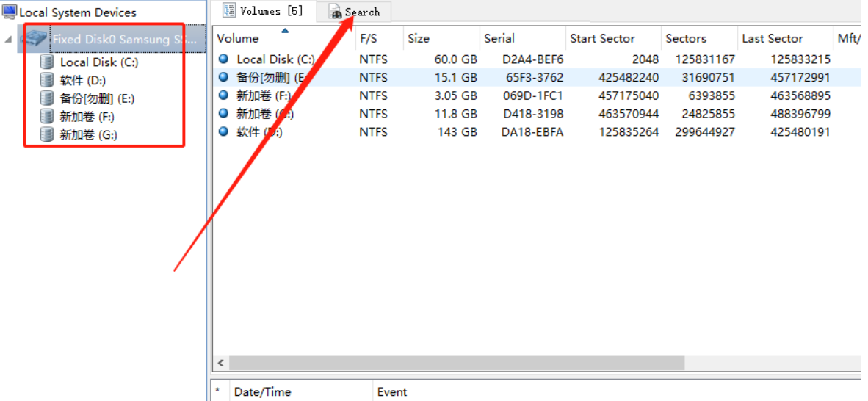868x401 pixels.
Task: Click blue volume icon of 3.05 GB row
Action: 224,95
